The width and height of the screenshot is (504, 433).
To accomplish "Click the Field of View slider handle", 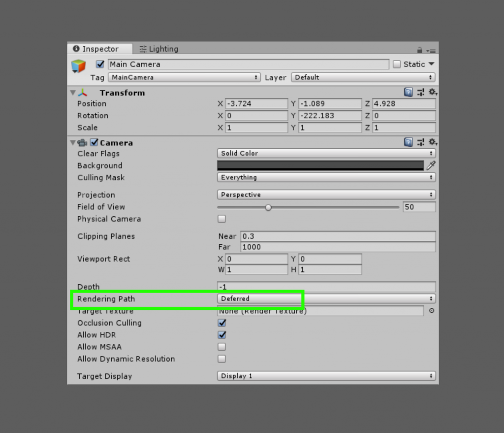I will point(268,207).
